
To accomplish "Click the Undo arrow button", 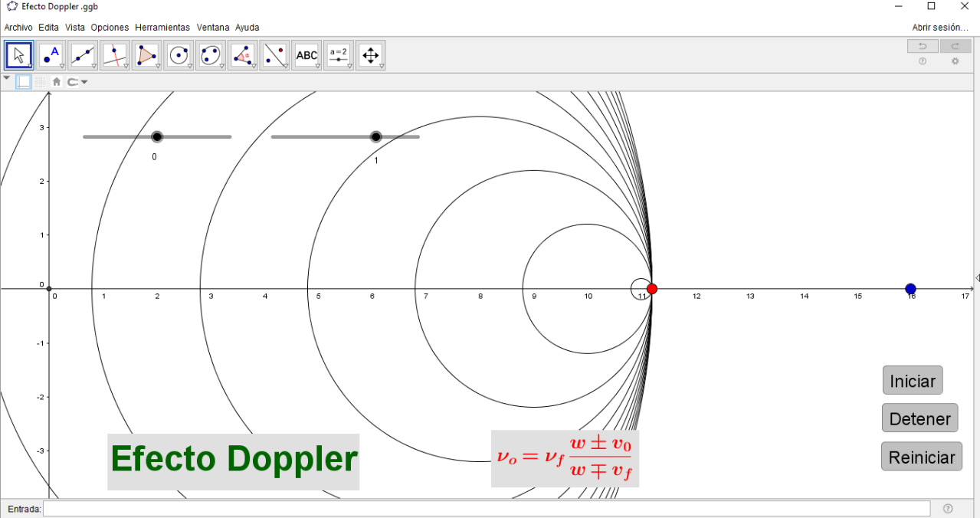I will (923, 47).
